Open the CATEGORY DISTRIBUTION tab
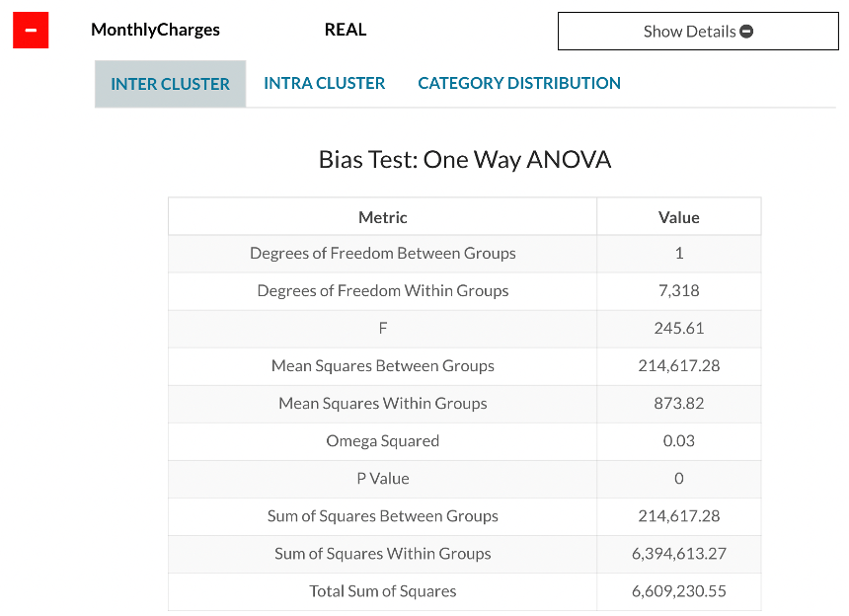The height and width of the screenshot is (616, 849). 518,83
